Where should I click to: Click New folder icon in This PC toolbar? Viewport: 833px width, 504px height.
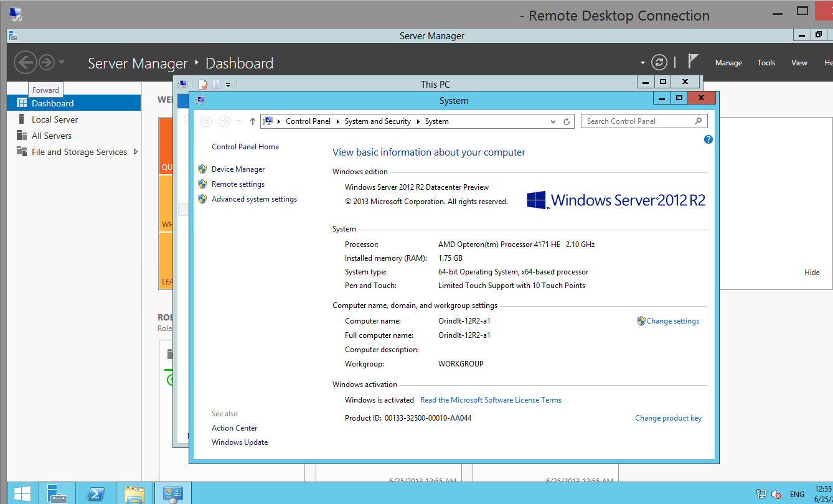click(216, 85)
